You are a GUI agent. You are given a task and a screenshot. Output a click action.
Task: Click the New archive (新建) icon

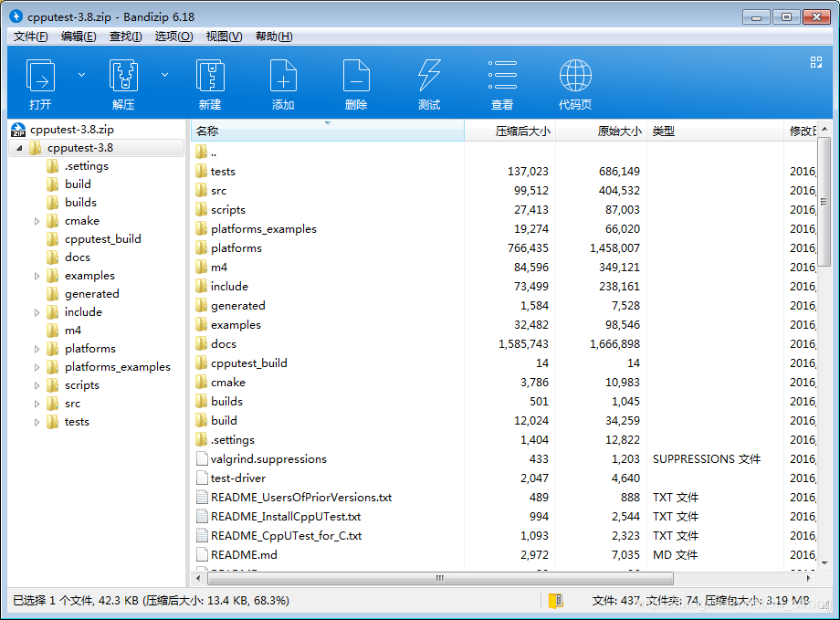210,76
